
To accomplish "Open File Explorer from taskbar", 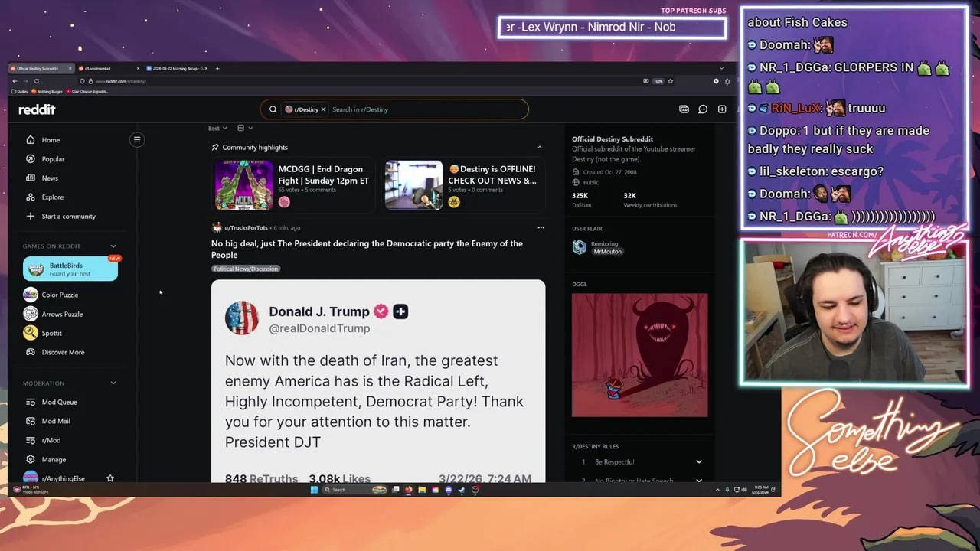I will click(x=422, y=490).
